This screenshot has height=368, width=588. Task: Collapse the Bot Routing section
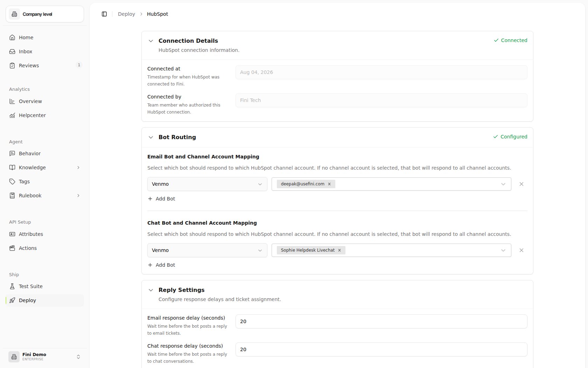151,137
